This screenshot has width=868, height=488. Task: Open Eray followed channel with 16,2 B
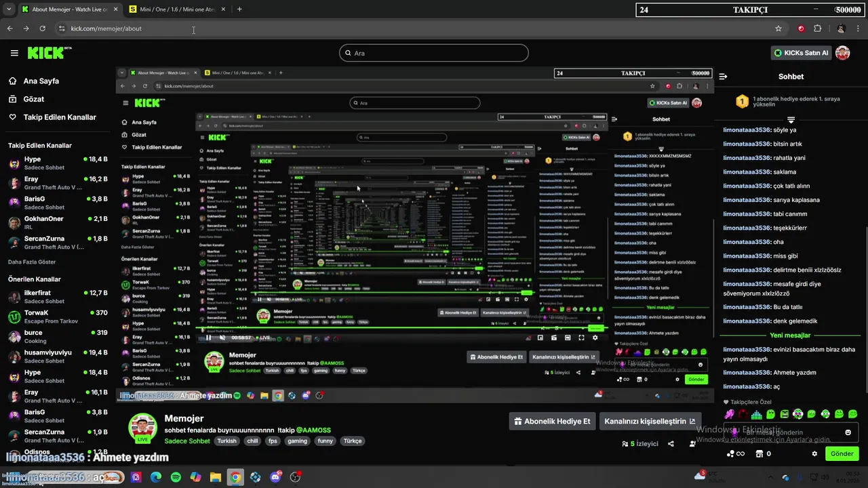point(58,183)
